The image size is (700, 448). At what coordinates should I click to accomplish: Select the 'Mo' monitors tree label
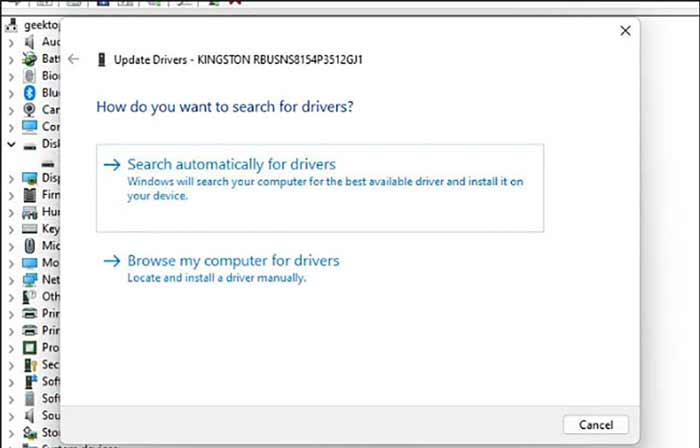[50, 262]
